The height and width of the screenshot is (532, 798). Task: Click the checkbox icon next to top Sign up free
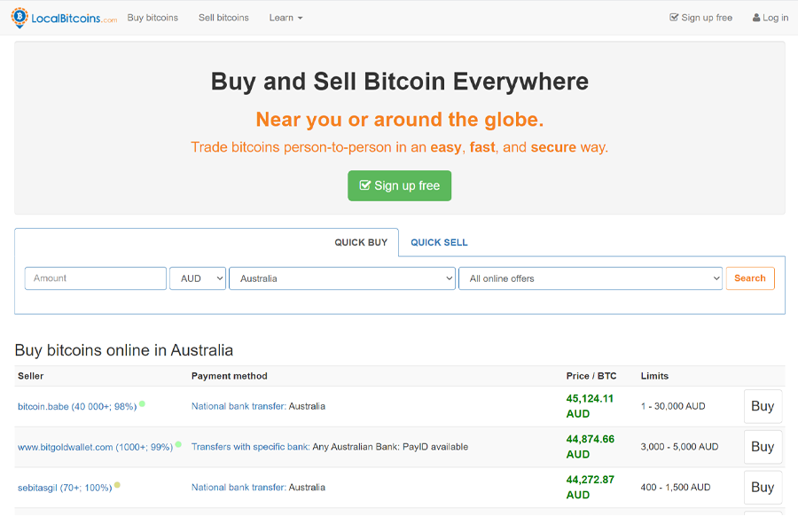point(674,18)
